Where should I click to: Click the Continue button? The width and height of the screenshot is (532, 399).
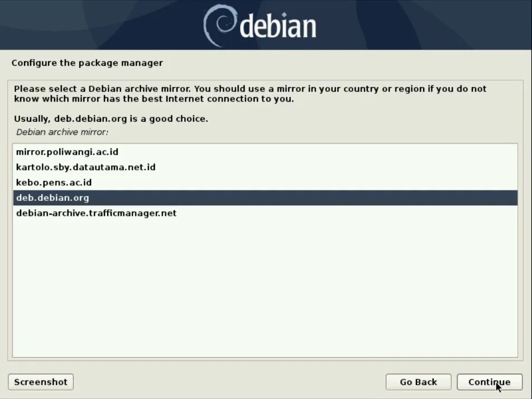tap(489, 382)
